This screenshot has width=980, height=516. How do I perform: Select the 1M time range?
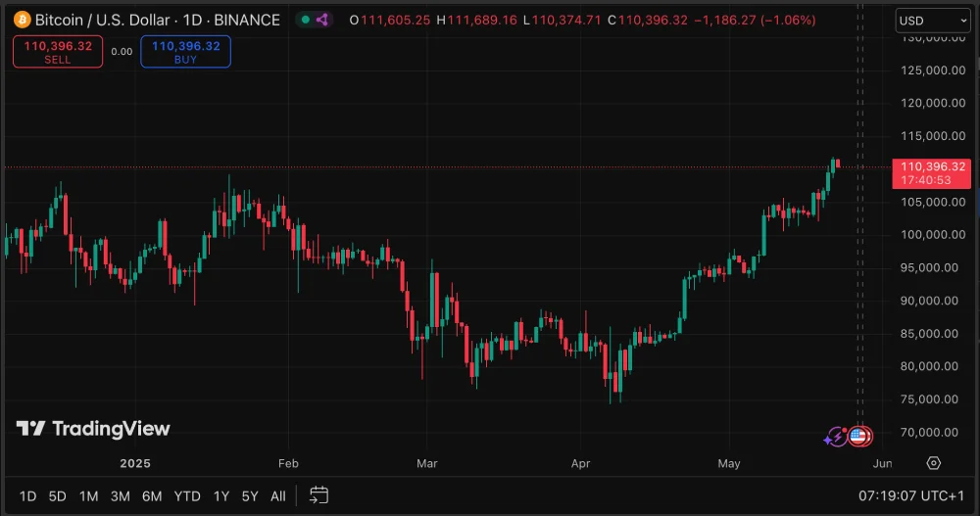89,496
